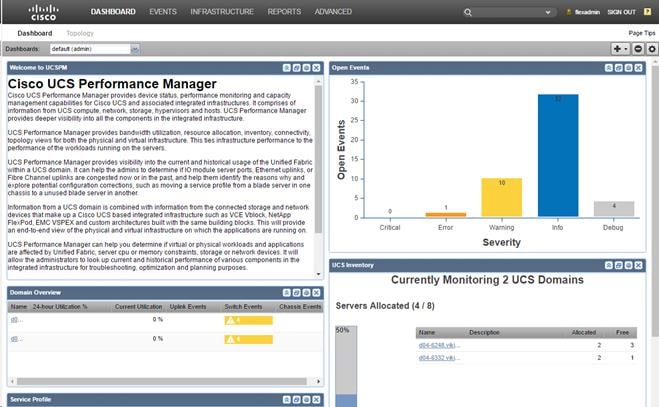Click the add portlet plus button

pos(617,49)
